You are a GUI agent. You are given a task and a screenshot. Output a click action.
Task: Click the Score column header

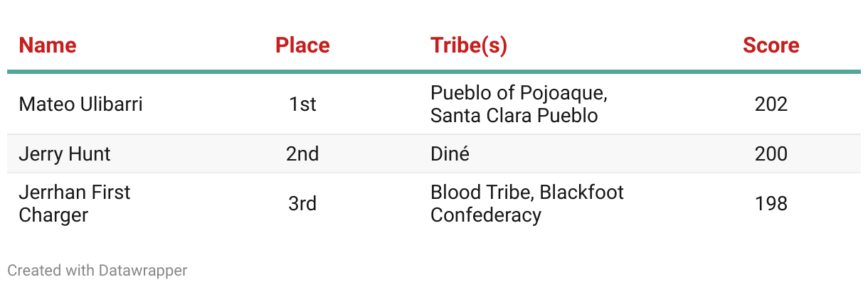771,45
